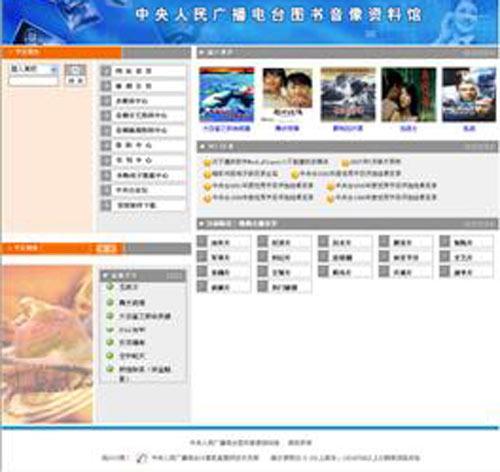The image size is (500, 472).
Task: Click the small button below the search icon
Action: (76, 81)
